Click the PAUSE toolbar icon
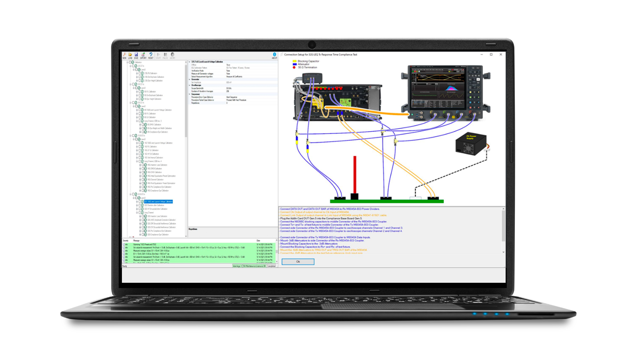Image resolution: width=644 pixels, height=362 pixels. coord(165,55)
